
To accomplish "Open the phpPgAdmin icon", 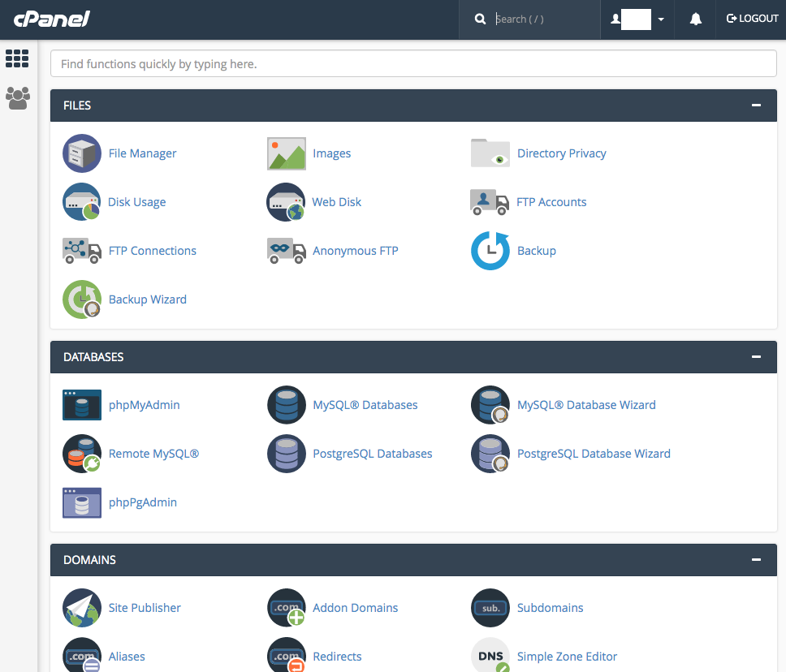I will [82, 502].
